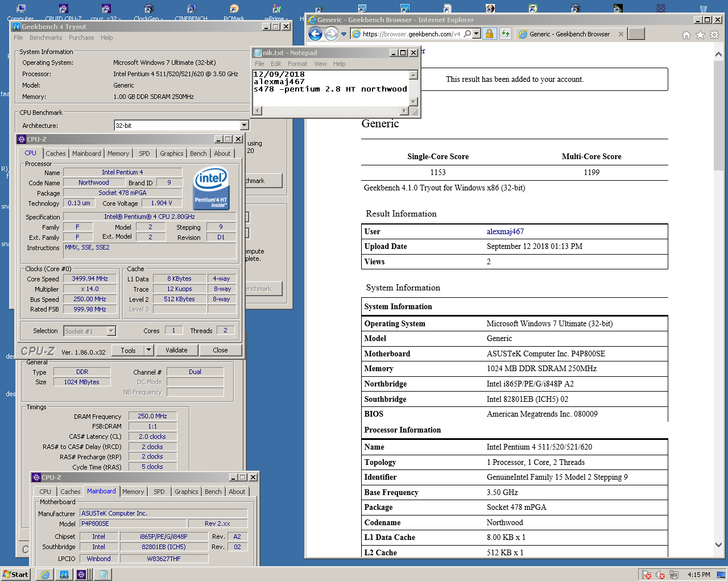Open the recent pages dropdown arrow
The height and width of the screenshot is (582, 728).
pyautogui.click(x=344, y=34)
